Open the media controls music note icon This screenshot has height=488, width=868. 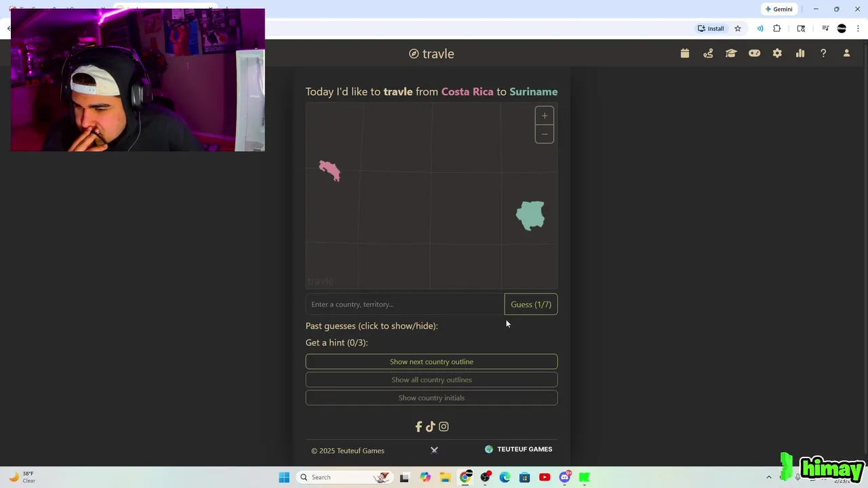825,28
